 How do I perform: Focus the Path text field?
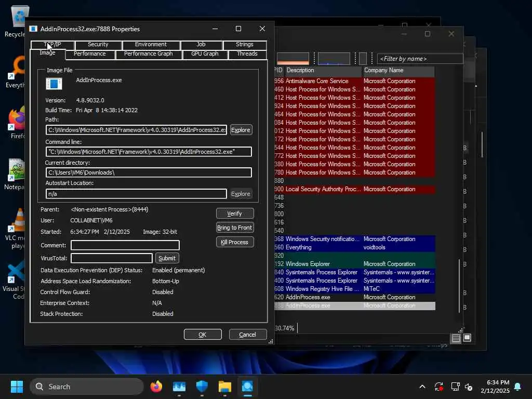tap(137, 130)
